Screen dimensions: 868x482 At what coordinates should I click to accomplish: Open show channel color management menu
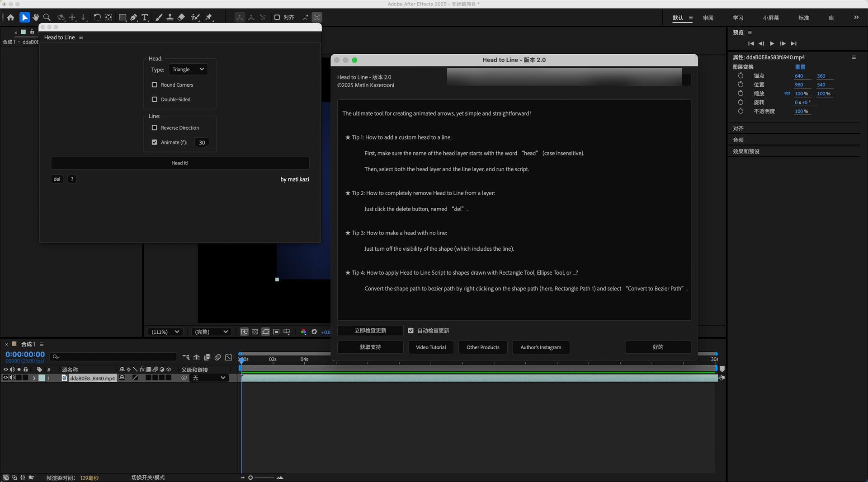click(x=303, y=332)
